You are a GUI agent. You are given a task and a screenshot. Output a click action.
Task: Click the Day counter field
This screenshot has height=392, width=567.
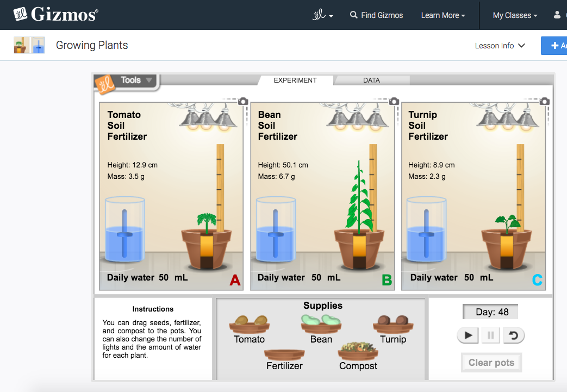click(x=489, y=312)
